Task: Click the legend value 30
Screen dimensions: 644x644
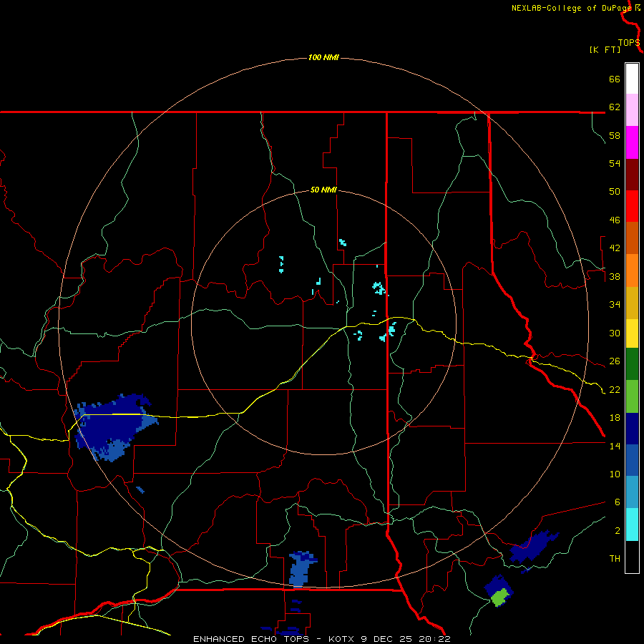Action: [615, 333]
